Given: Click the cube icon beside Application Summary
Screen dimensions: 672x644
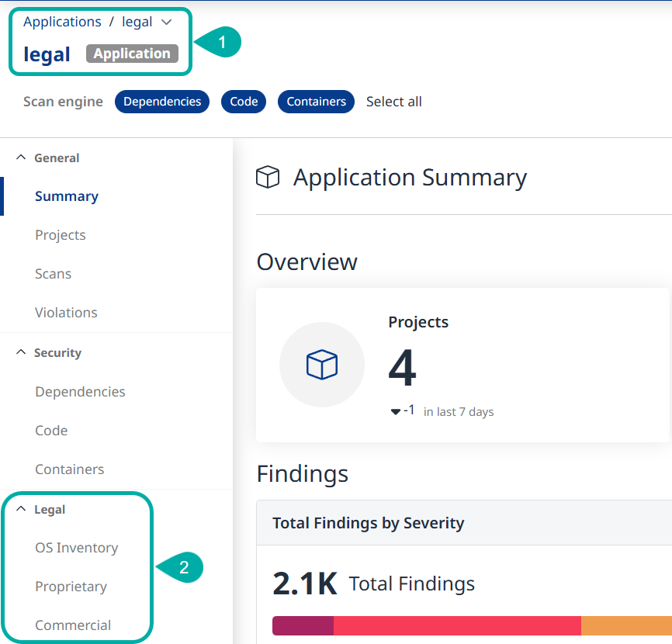Looking at the screenshot, I should click(268, 178).
